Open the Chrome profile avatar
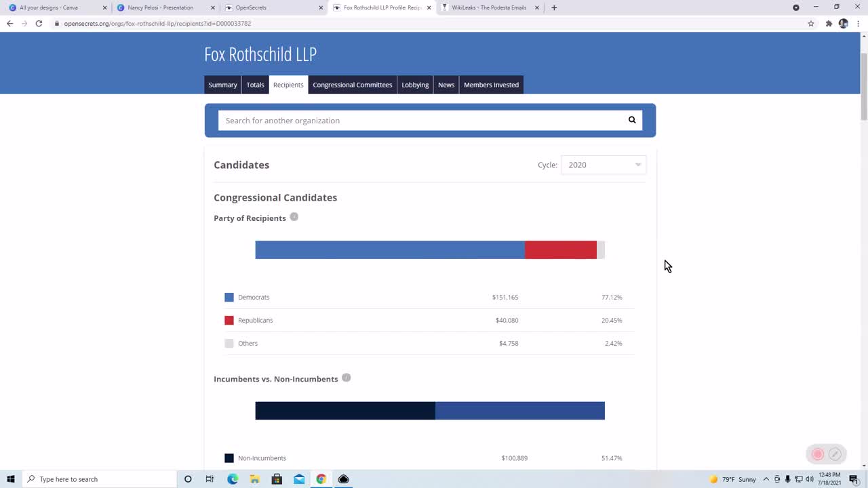 point(843,23)
